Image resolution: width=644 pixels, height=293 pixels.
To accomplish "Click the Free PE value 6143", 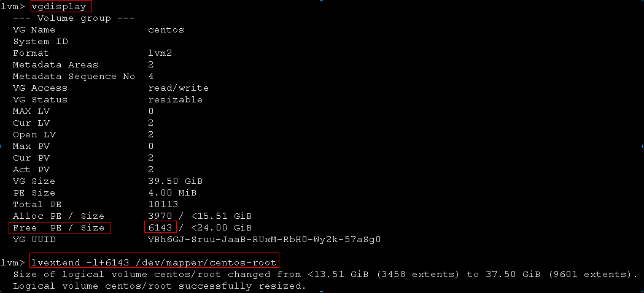I will [x=160, y=227].
